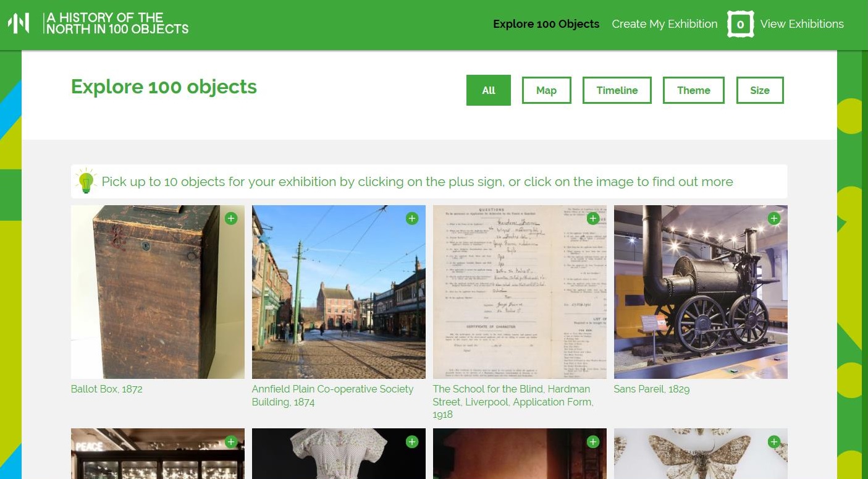Open View Exhibitions page
The image size is (868, 479).
[x=802, y=24]
